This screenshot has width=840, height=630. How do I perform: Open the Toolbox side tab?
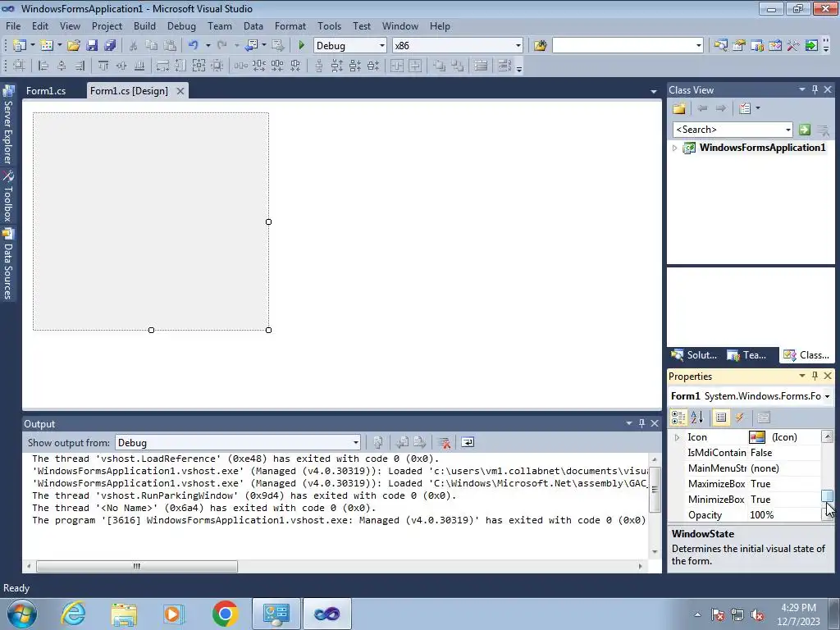pos(8,197)
